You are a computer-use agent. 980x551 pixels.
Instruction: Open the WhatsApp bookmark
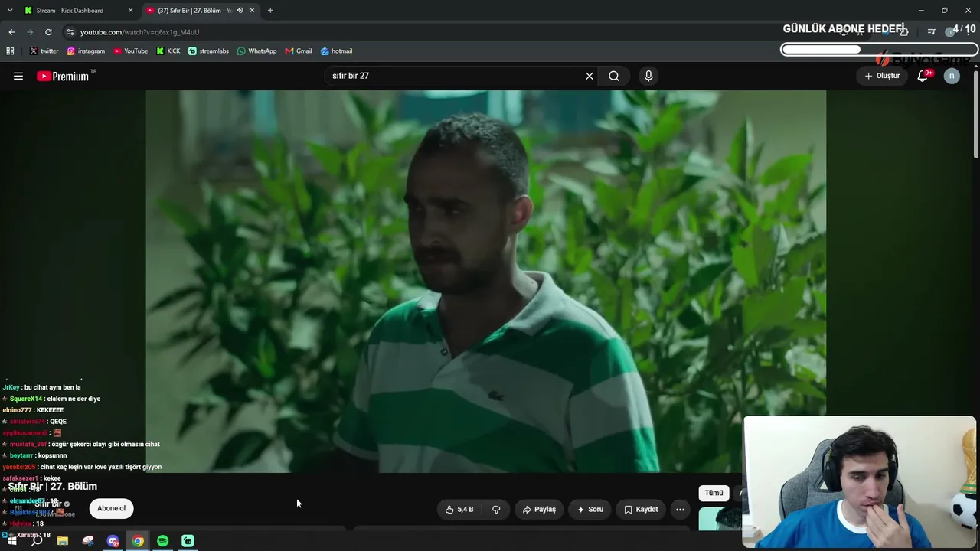(x=256, y=51)
